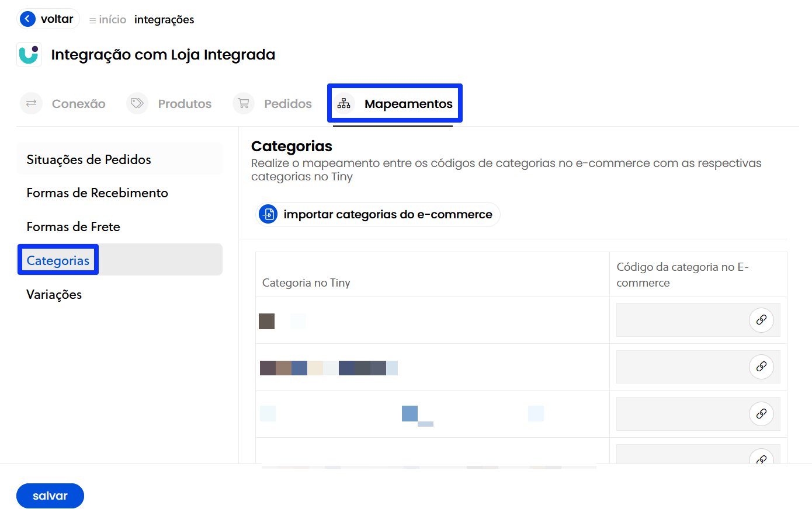Click the Pedidos shopping cart icon

pyautogui.click(x=244, y=104)
